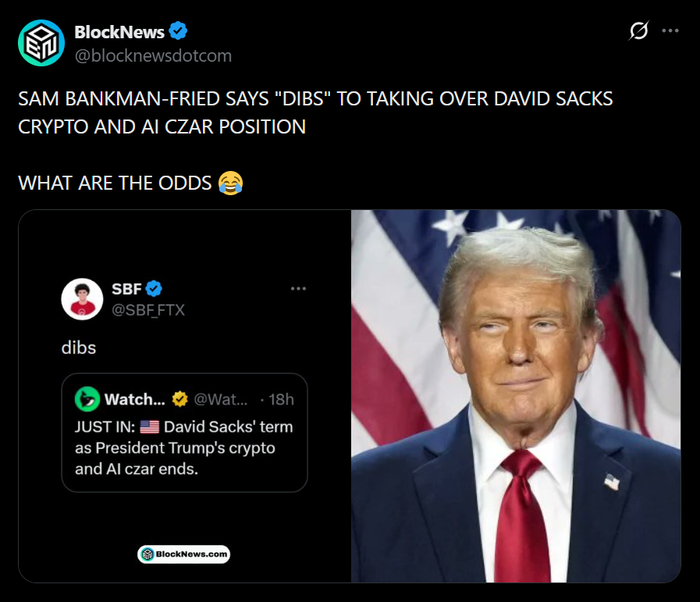This screenshot has width=700, height=602.
Task: Open the tweet's more options menu
Action: coord(670,31)
